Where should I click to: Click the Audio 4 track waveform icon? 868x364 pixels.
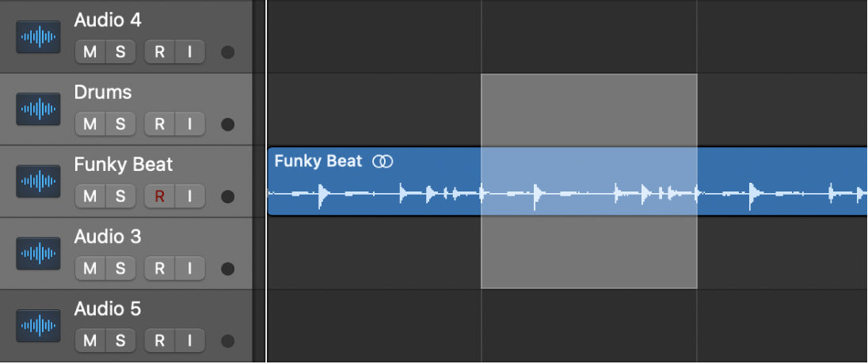coord(38,38)
